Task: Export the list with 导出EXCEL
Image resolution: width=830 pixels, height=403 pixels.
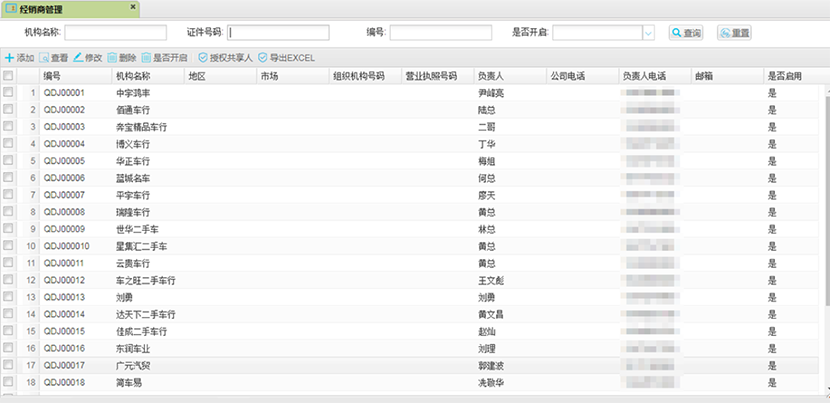Action: pos(263,58)
